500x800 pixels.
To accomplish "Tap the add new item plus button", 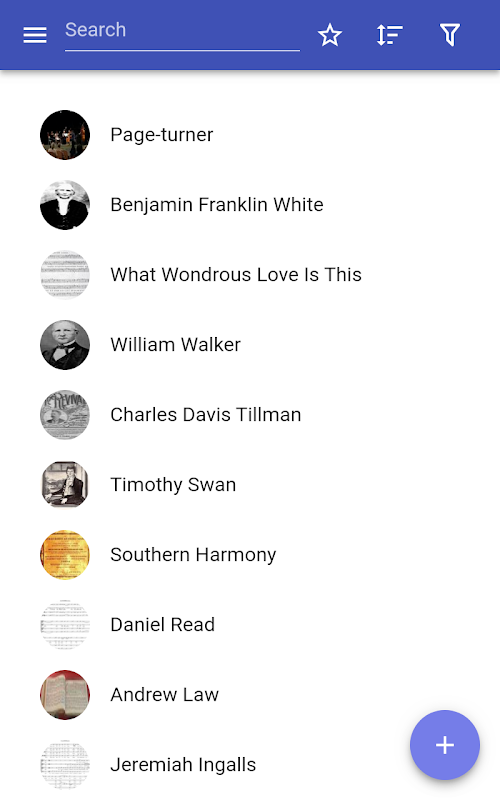I will pos(445,745).
